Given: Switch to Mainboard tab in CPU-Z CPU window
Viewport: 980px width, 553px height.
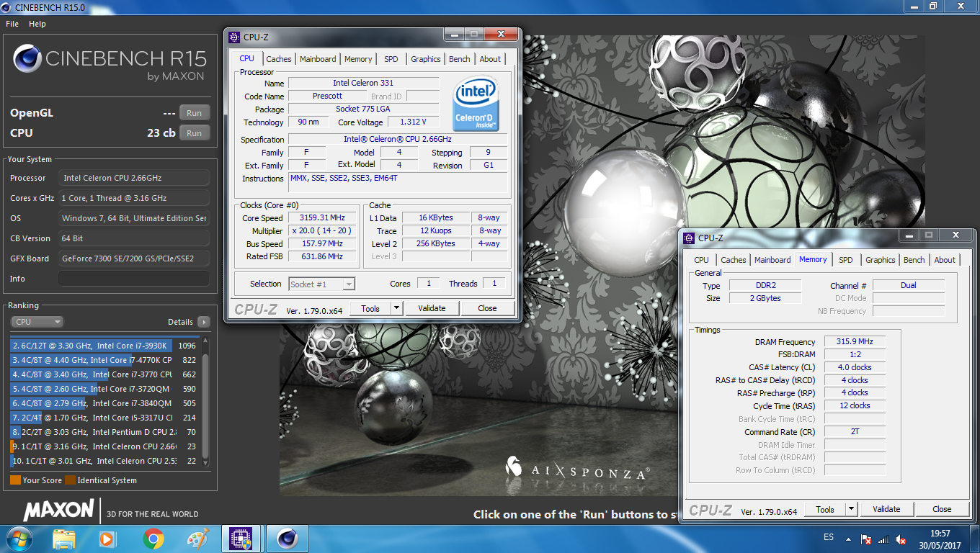Looking at the screenshot, I should [x=318, y=59].
